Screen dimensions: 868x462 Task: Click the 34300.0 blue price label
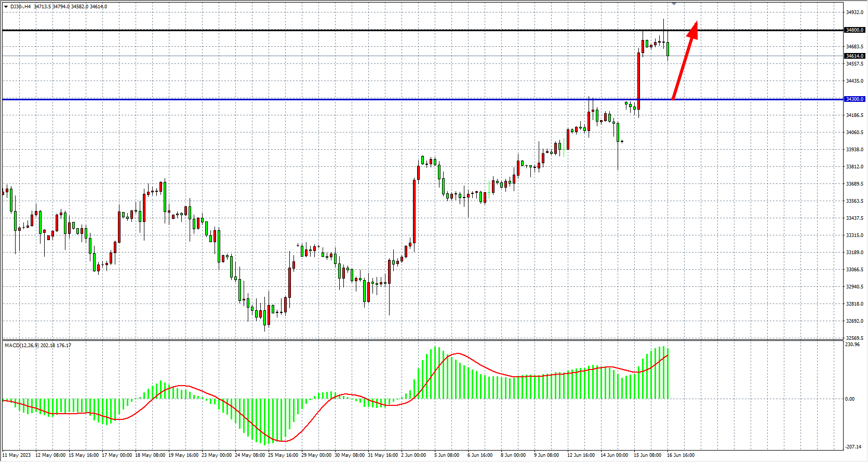854,99
